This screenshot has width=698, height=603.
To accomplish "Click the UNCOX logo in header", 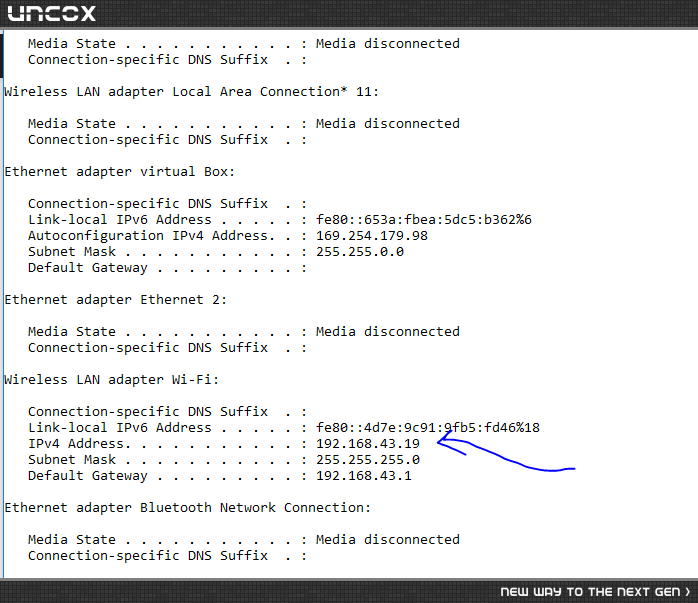I will tap(52, 13).
